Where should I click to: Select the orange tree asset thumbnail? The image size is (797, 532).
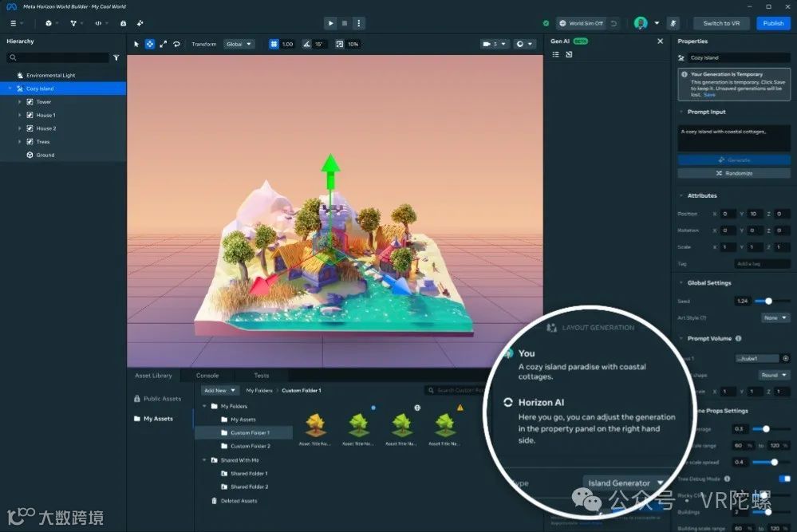[x=315, y=425]
